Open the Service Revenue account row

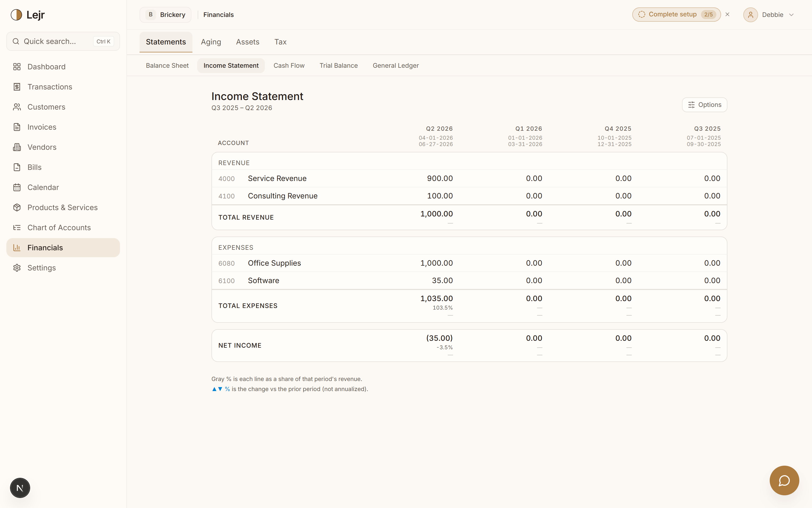coord(469,178)
